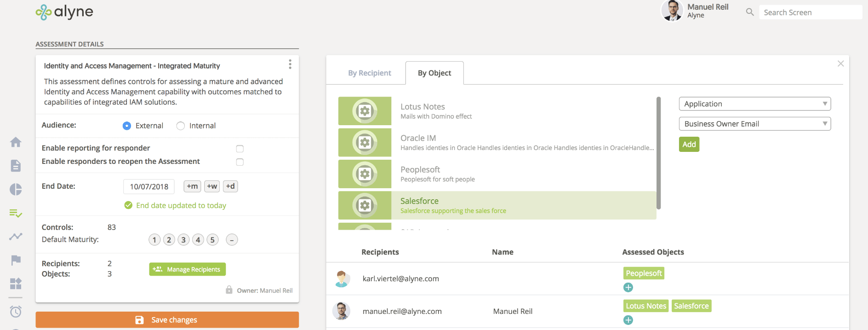This screenshot has height=330, width=868.
Task: Switch to By Object tab
Action: 434,73
